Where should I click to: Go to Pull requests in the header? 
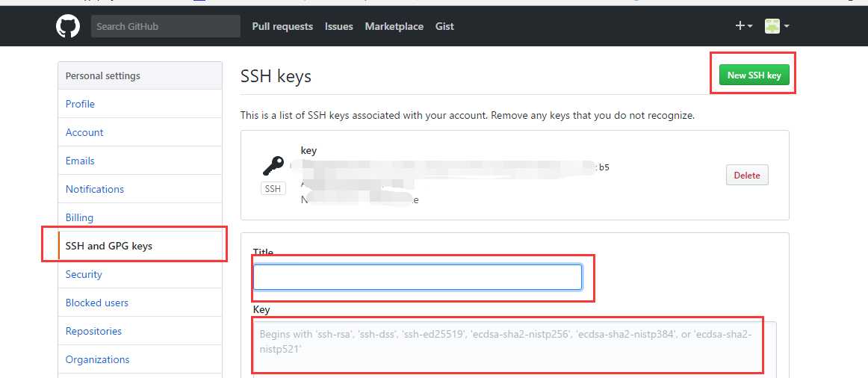[x=282, y=26]
